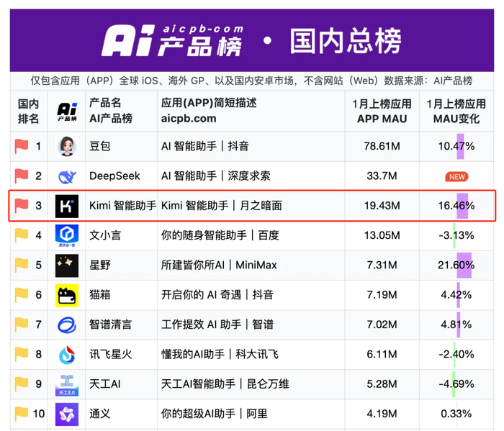Click product name 通义
The width and height of the screenshot is (504, 431).
[x=100, y=414]
